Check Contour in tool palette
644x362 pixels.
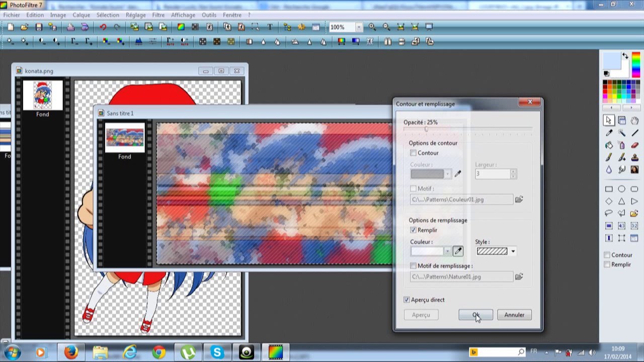pyautogui.click(x=607, y=255)
